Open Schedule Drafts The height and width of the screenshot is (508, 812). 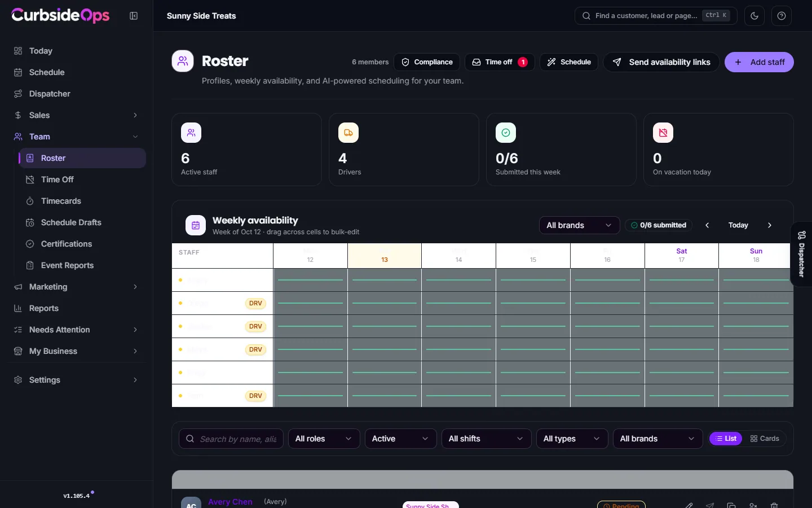[82, 222]
